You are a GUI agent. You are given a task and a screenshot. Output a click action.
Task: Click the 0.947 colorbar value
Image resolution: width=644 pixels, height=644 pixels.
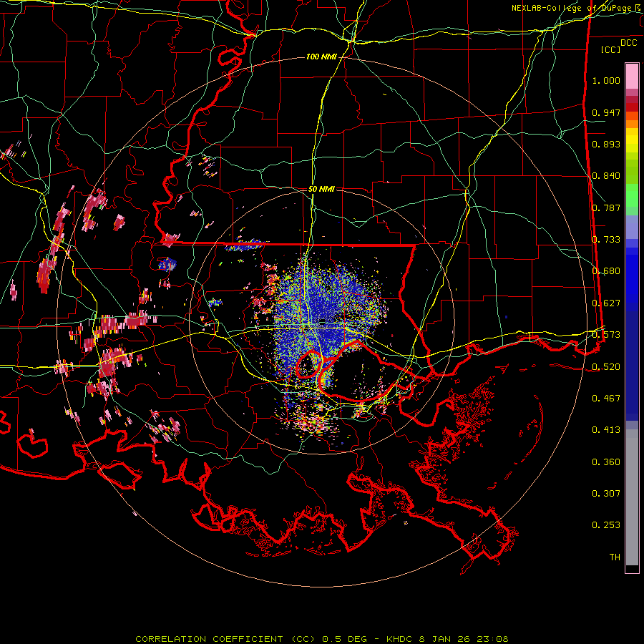(606, 112)
